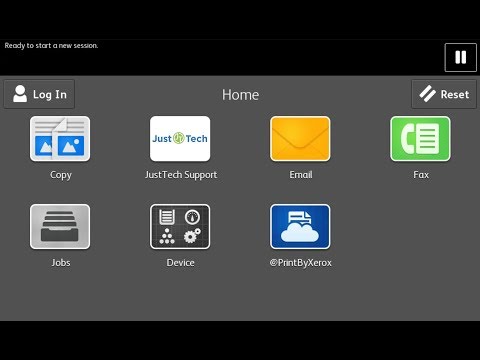
Task: Click the Home title text
Action: [240, 95]
